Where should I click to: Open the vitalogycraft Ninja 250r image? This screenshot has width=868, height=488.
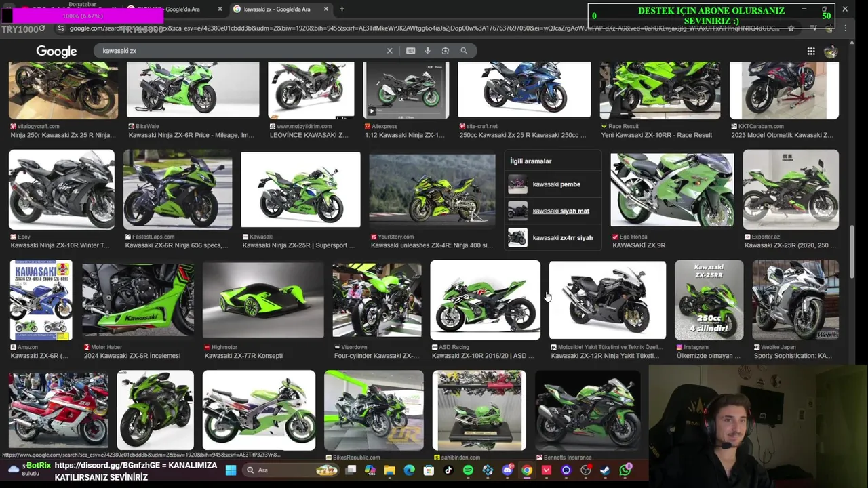pyautogui.click(x=64, y=89)
